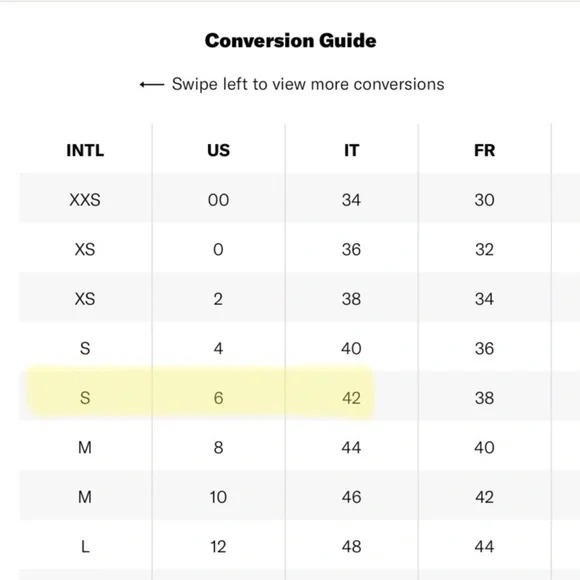Screen dimensions: 580x580
Task: Click US size 8 in M row
Action: (219, 448)
